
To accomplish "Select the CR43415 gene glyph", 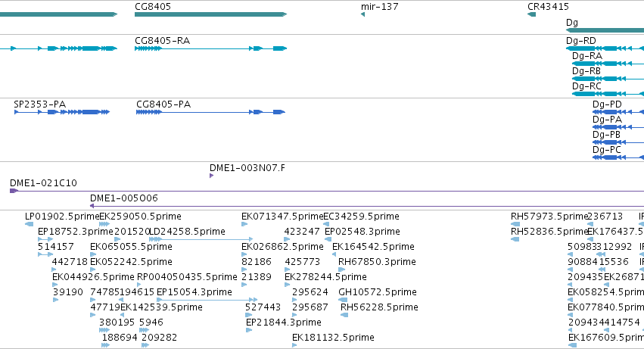I will 531,14.
